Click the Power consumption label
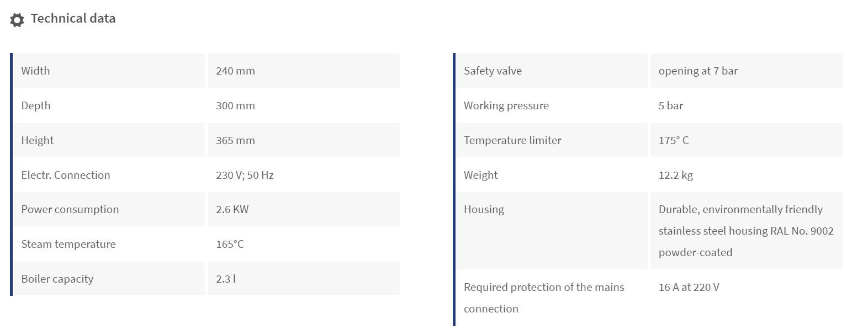The image size is (868, 329). [x=70, y=209]
